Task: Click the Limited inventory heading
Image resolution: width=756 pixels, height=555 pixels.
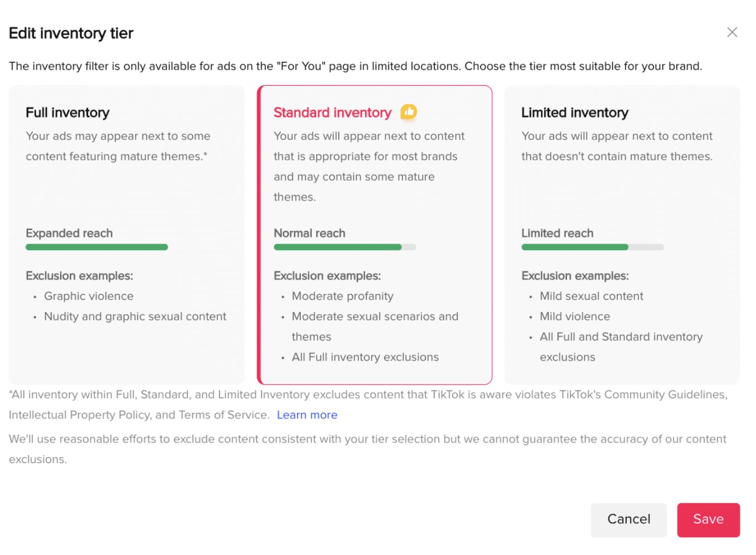Action: 574,112
